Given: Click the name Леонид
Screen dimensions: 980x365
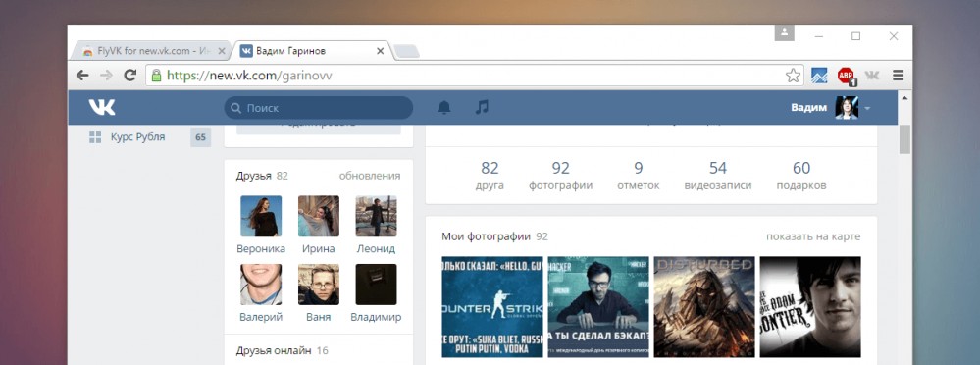Looking at the screenshot, I should pyautogui.click(x=377, y=249).
